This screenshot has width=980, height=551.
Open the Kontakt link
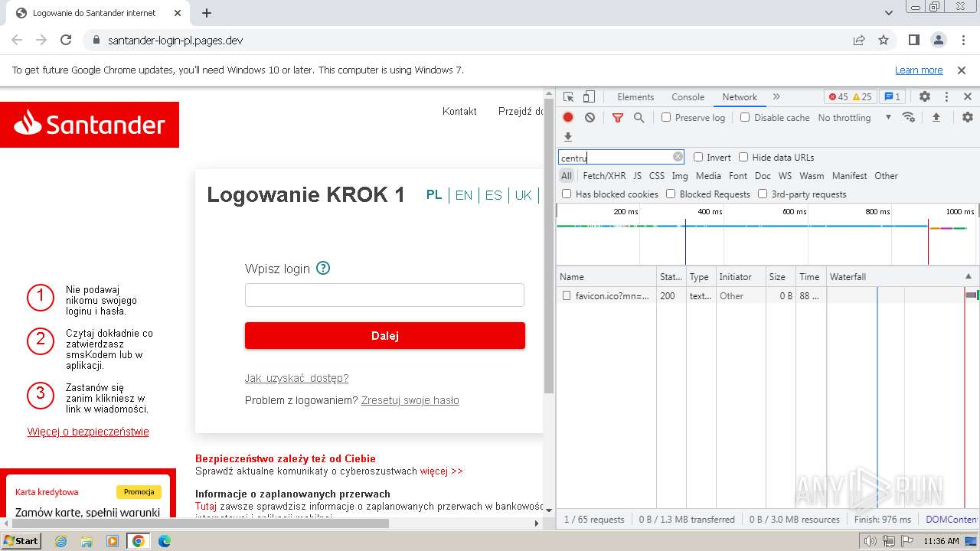(x=459, y=111)
